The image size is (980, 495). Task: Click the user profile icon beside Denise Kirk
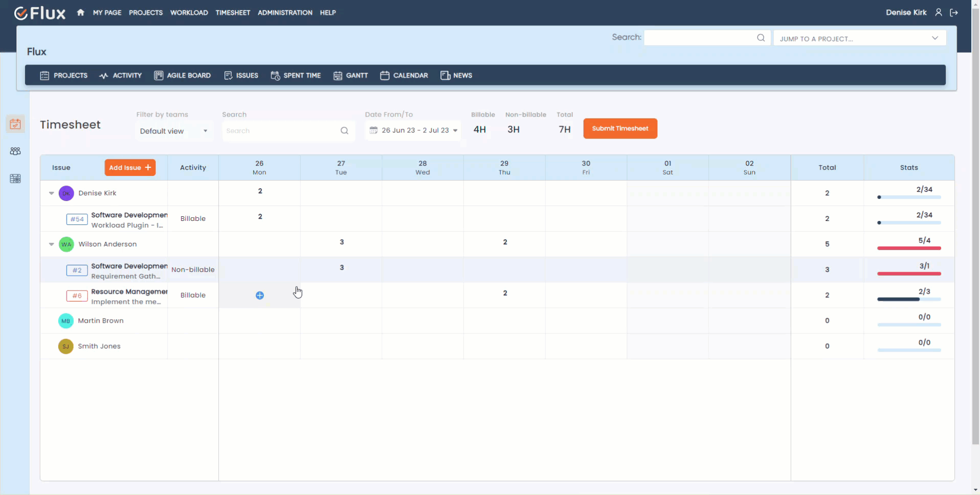point(939,13)
